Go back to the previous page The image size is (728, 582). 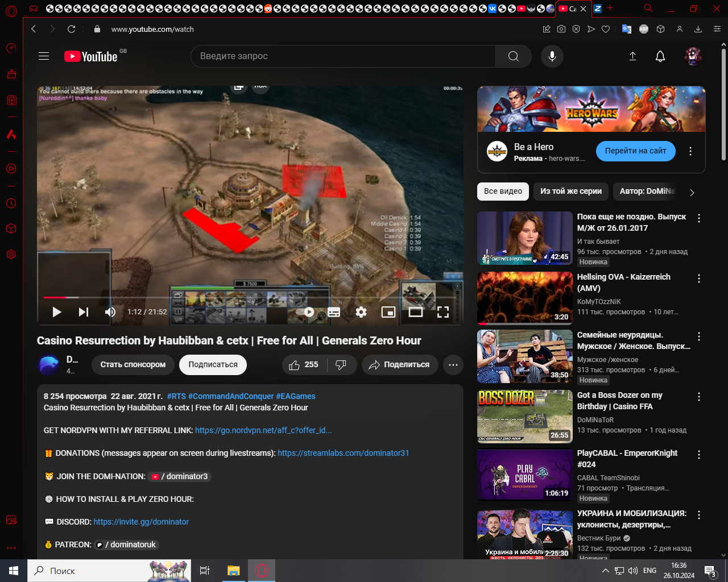(x=34, y=29)
